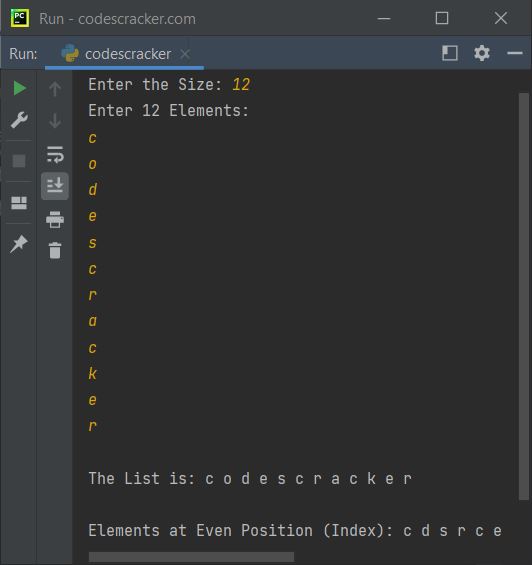This screenshot has width=532, height=565.
Task: Click the input letter 'd'
Action: [93, 190]
